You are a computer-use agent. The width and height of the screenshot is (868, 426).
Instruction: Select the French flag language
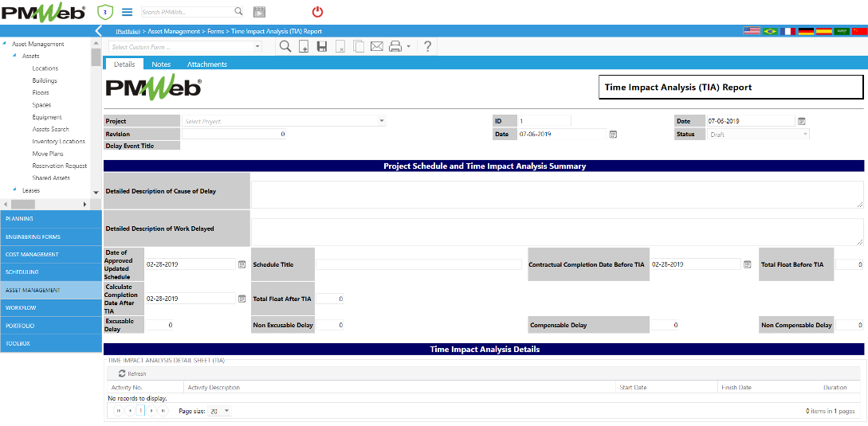tap(787, 31)
